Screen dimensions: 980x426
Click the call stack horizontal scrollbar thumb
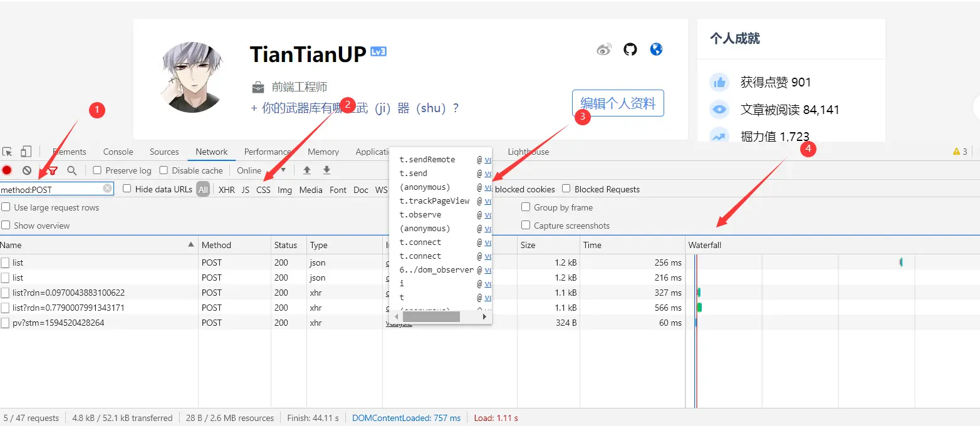coord(430,317)
